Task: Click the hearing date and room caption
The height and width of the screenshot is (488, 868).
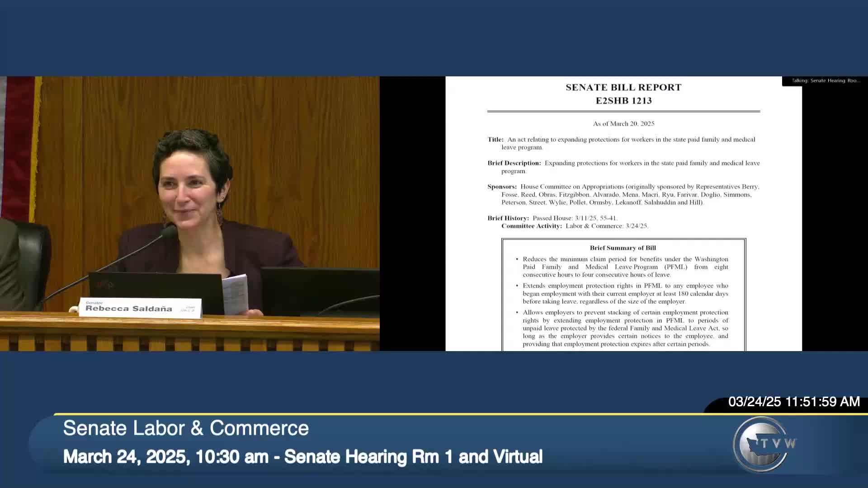Action: (x=302, y=457)
